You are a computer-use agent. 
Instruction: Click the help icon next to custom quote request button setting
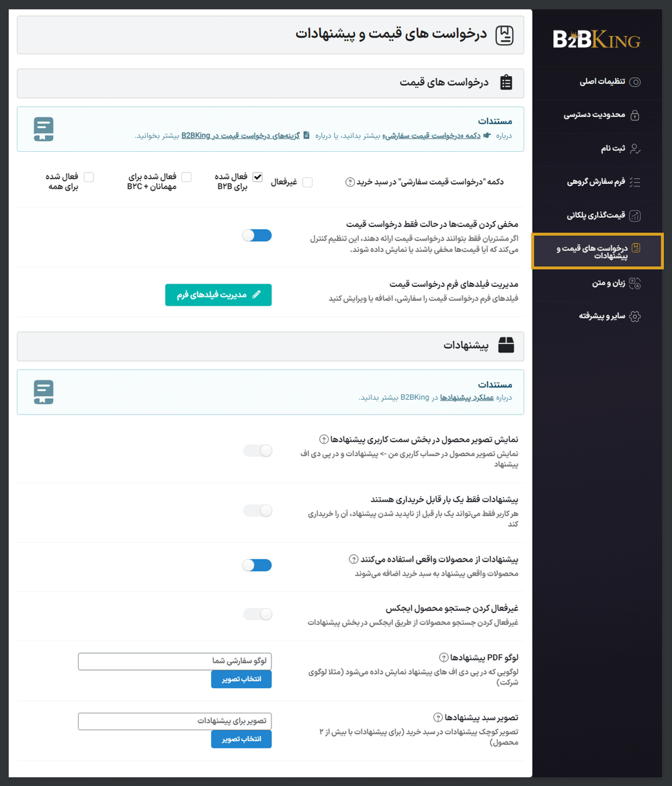pos(349,181)
